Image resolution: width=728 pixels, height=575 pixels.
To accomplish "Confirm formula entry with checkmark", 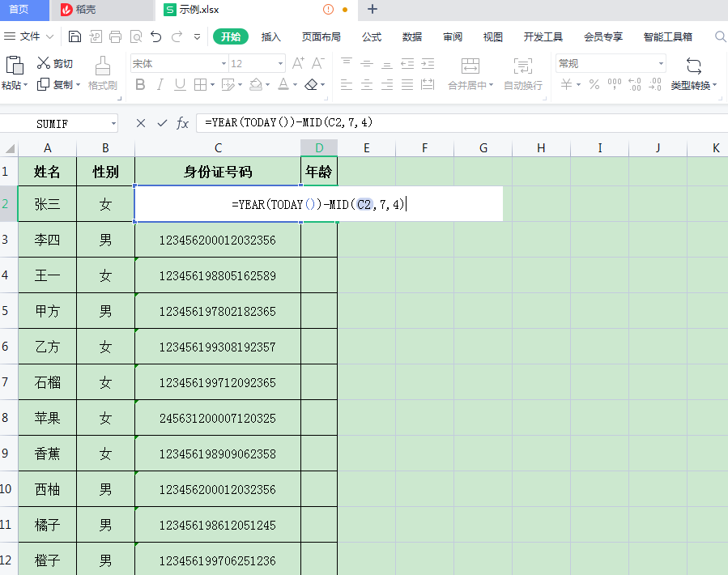I will pyautogui.click(x=162, y=123).
